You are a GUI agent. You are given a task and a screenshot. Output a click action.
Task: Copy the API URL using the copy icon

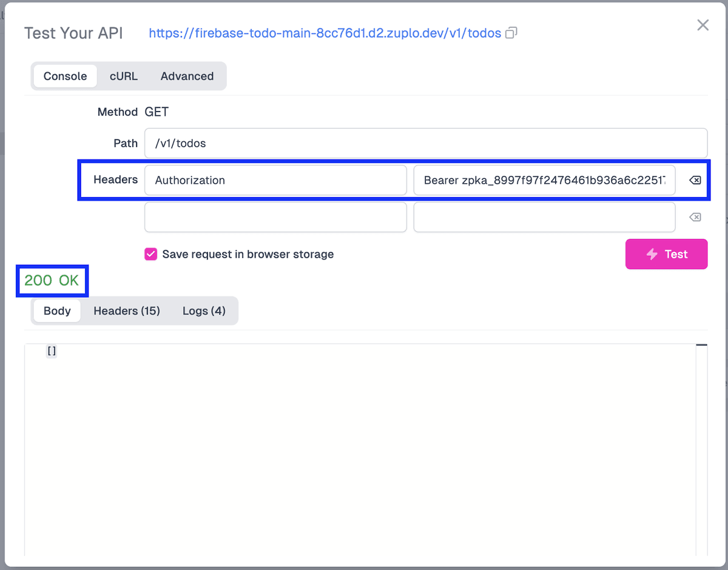pyautogui.click(x=510, y=33)
